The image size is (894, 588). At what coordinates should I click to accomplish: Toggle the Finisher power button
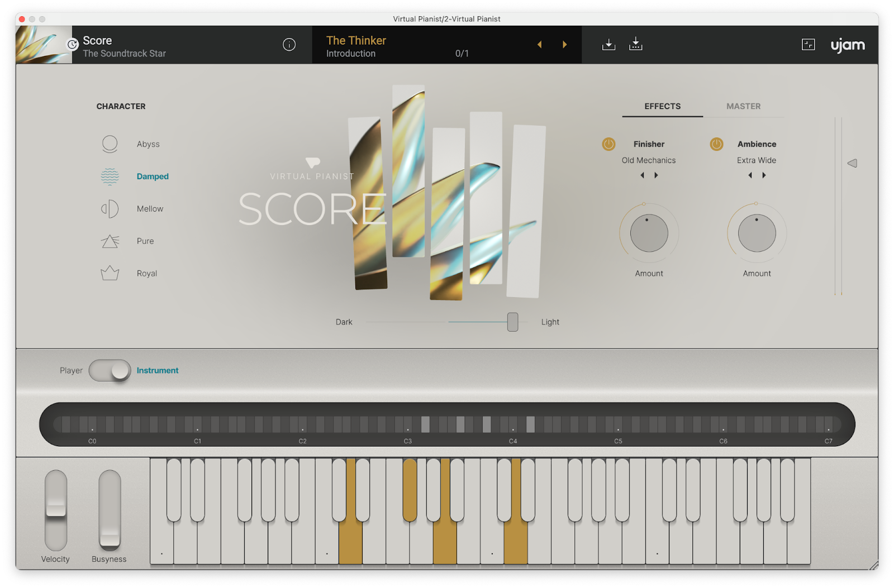click(x=608, y=144)
